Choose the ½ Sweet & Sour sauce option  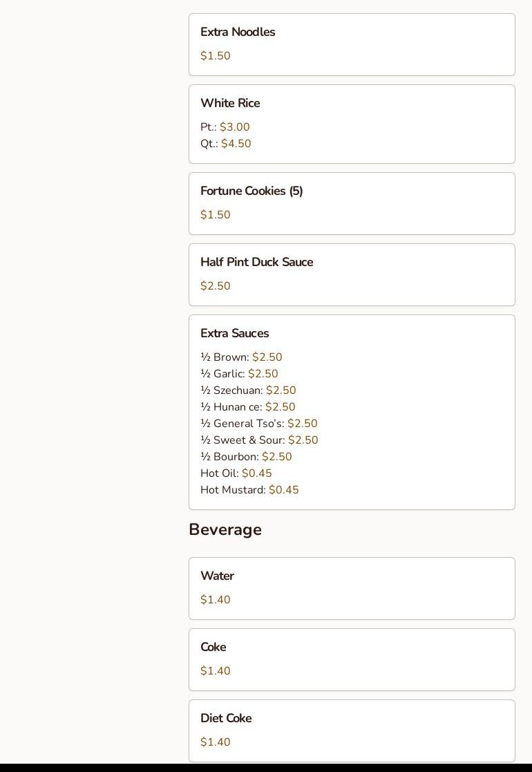[259, 440]
